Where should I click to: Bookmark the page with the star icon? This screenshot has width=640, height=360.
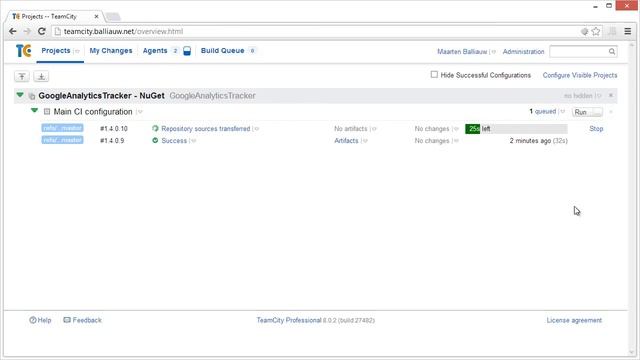(x=596, y=31)
